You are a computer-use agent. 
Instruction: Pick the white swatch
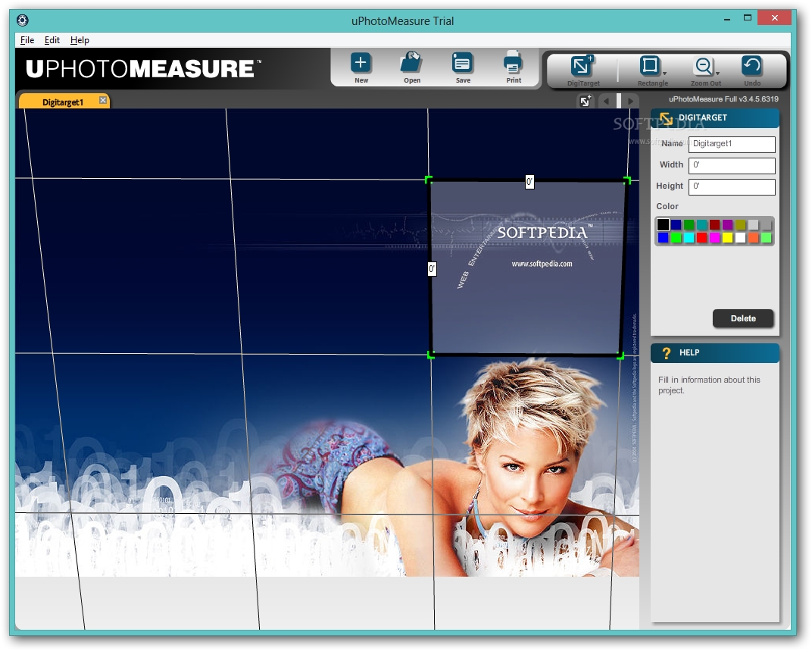(x=741, y=237)
